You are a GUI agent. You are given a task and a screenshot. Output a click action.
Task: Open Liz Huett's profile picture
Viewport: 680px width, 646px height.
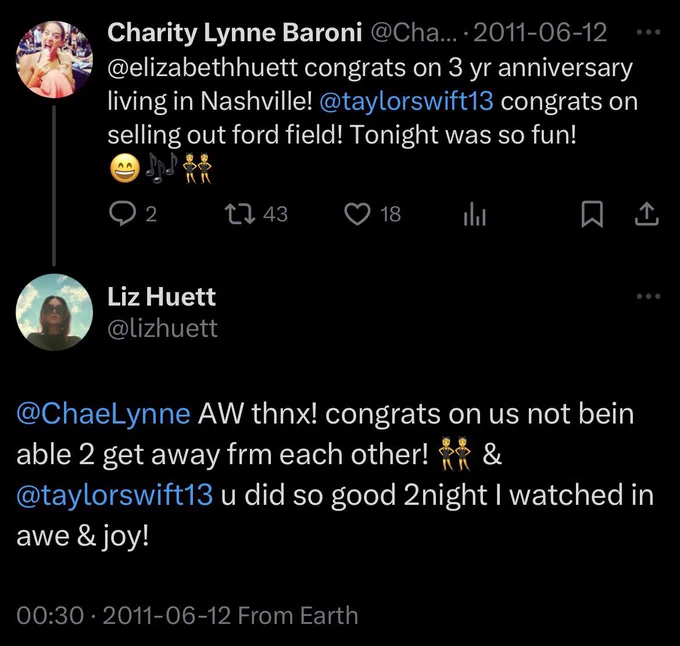54,312
